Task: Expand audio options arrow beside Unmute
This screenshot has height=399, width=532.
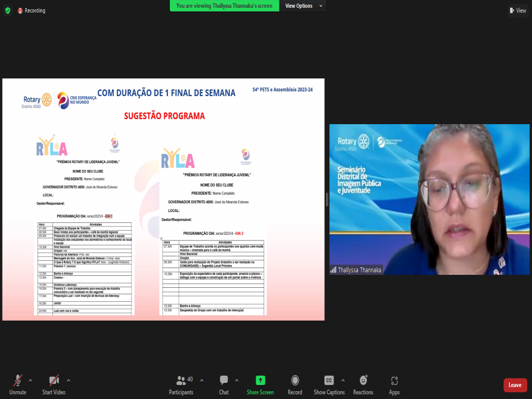Action: click(x=30, y=380)
